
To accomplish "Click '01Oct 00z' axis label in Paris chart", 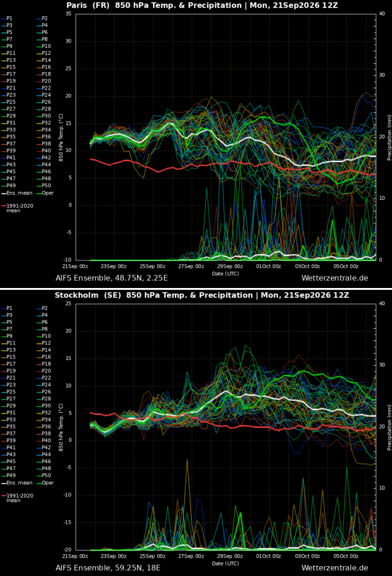I will (x=269, y=267).
